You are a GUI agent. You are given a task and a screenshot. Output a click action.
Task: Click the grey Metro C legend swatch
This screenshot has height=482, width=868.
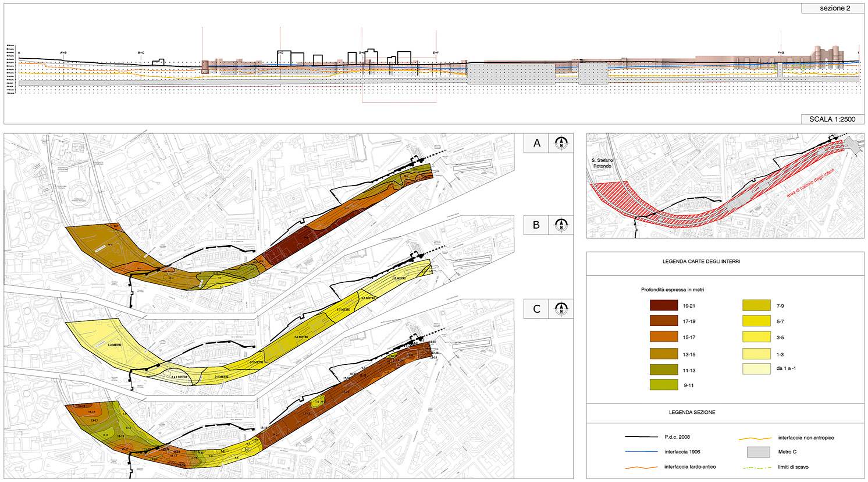759,452
